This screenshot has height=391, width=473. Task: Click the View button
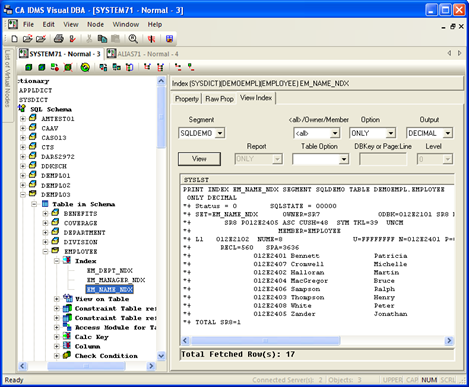(x=199, y=159)
